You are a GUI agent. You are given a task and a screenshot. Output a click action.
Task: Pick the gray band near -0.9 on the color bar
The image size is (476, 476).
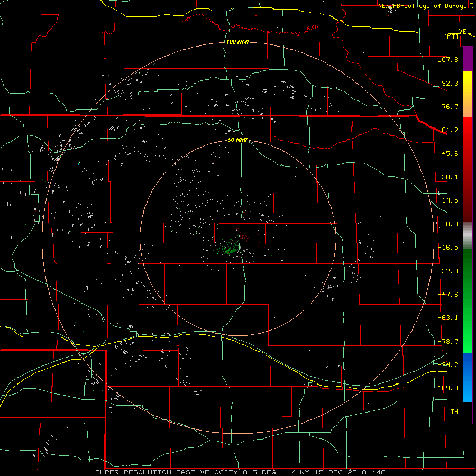[467, 235]
